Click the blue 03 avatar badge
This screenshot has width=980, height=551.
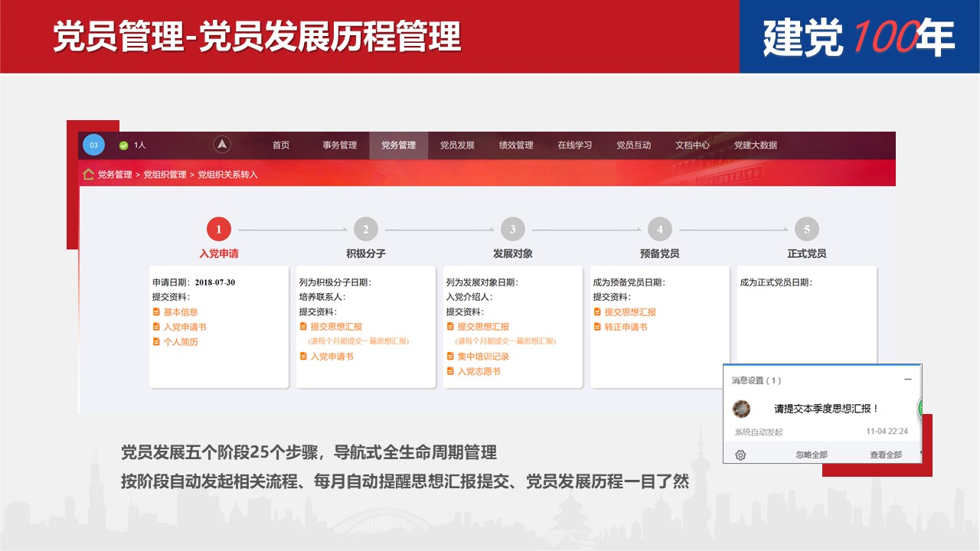93,145
